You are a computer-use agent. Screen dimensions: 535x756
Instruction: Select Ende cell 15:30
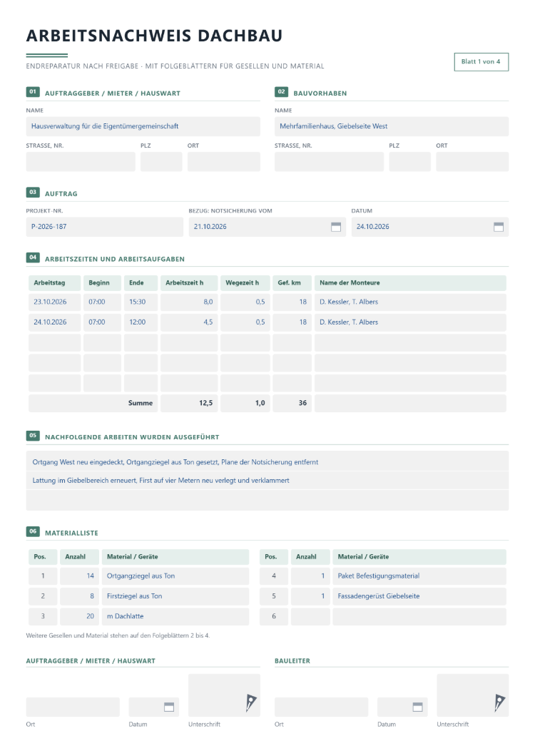[141, 302]
